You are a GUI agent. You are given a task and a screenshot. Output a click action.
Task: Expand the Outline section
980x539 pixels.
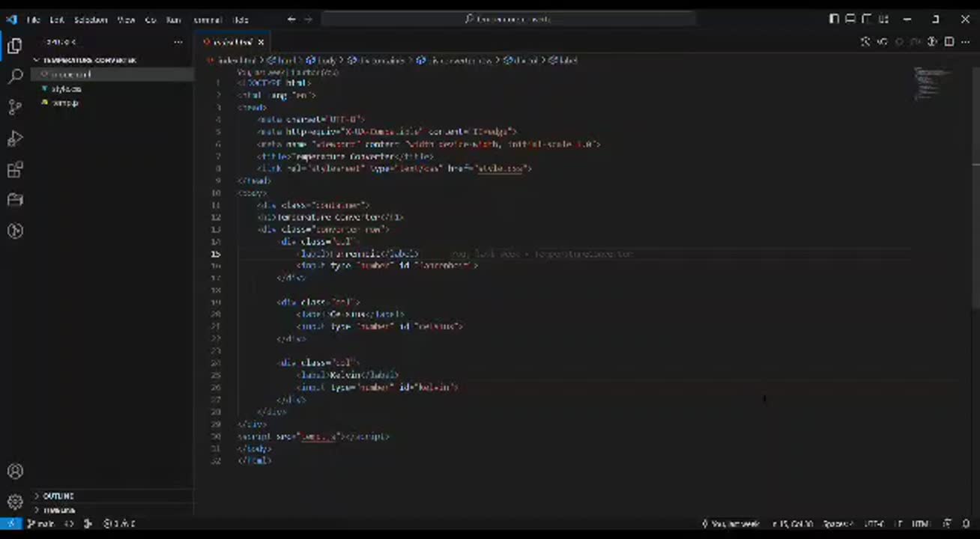tap(58, 496)
